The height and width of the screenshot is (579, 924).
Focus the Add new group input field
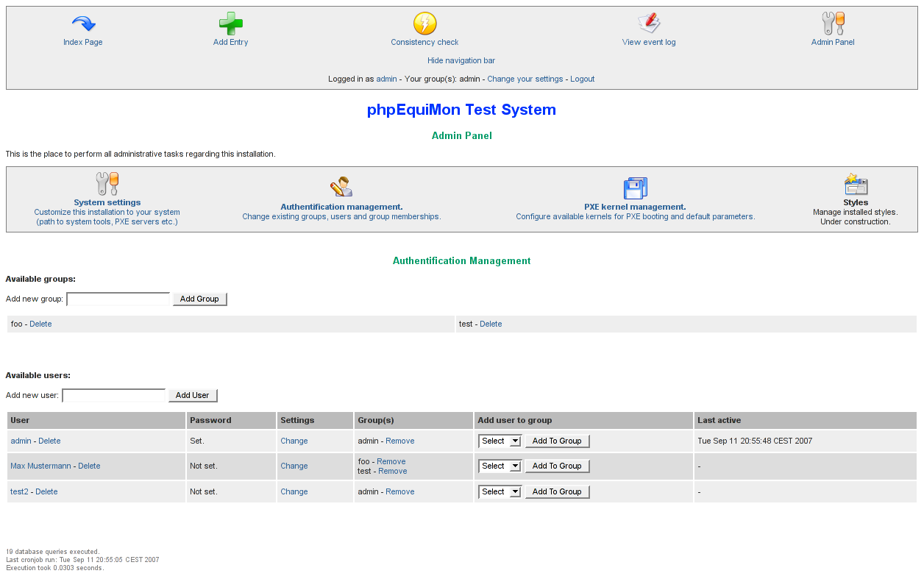118,299
